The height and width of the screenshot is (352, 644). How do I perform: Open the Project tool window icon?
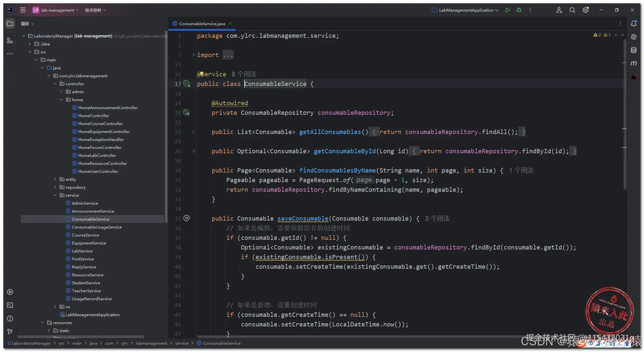[10, 24]
